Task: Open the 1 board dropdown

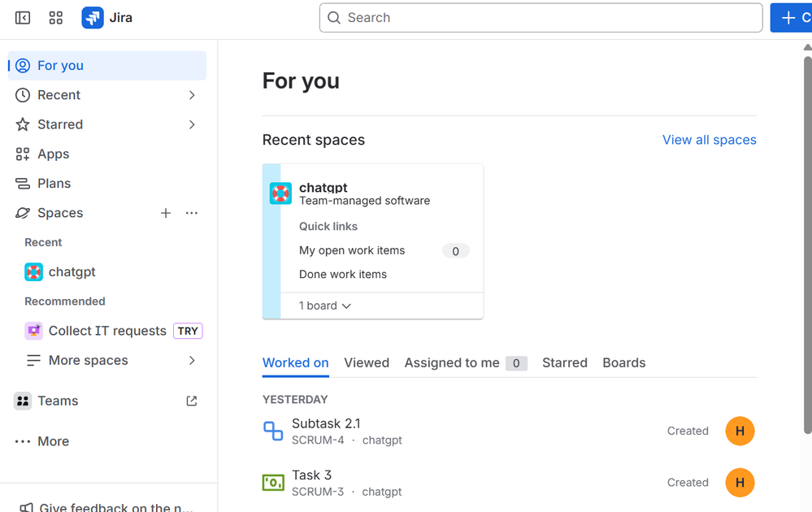Action: pyautogui.click(x=323, y=306)
